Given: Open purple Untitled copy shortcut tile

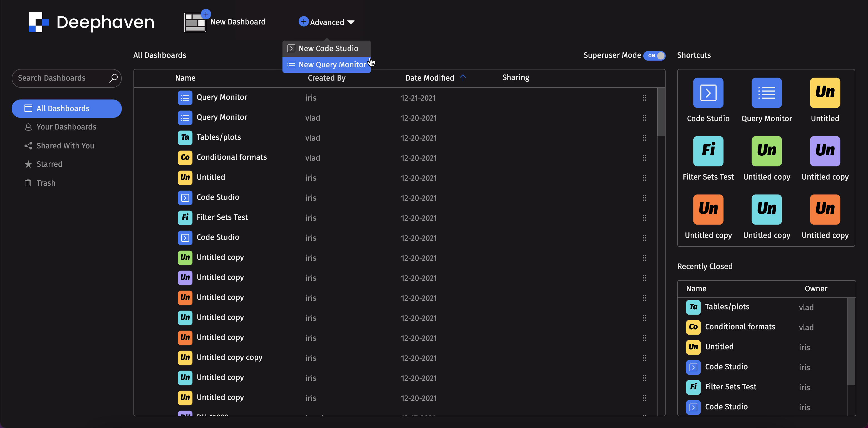Looking at the screenshot, I should [825, 151].
